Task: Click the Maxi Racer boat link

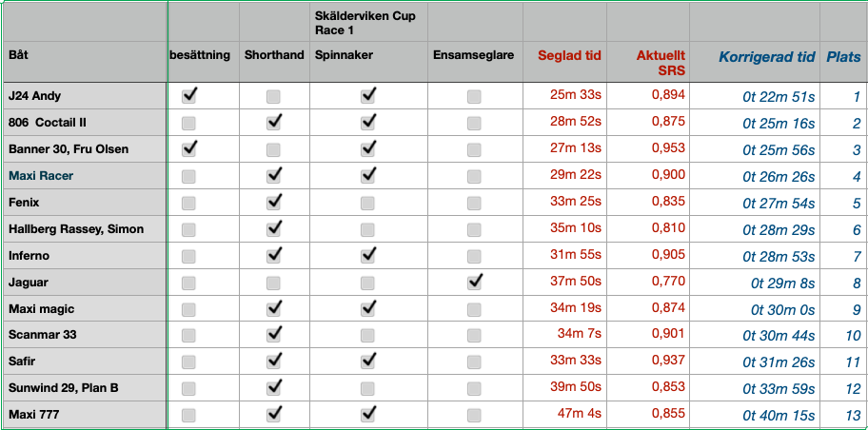Action: tap(41, 176)
